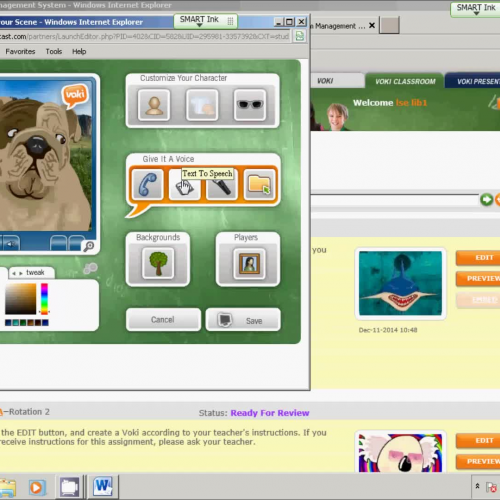
Task: Open Windows Media Player from the taskbar
Action: (x=36, y=488)
